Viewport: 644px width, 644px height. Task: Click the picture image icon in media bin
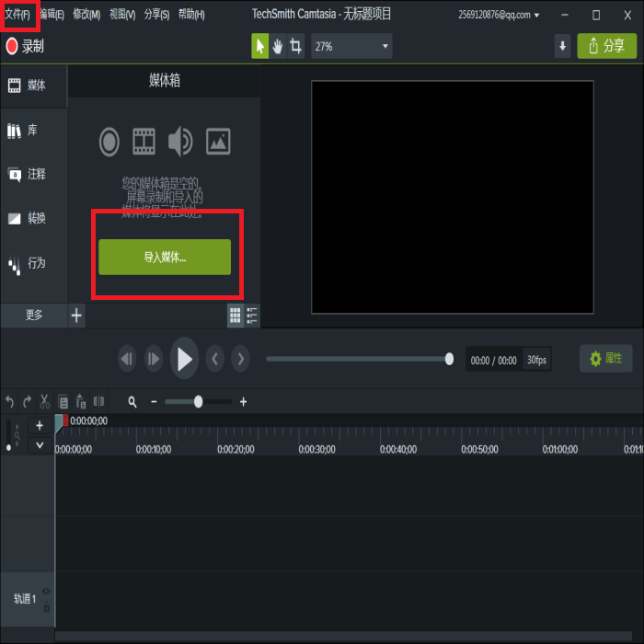click(218, 142)
